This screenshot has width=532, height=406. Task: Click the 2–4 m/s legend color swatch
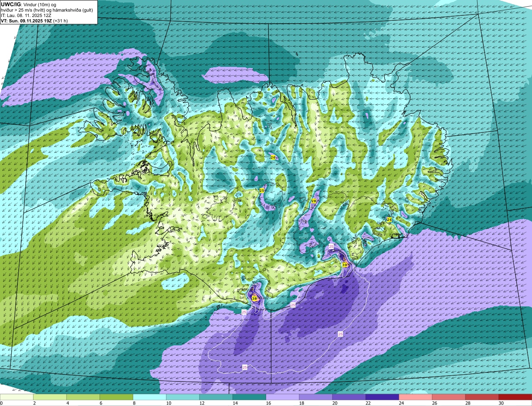pos(50,397)
